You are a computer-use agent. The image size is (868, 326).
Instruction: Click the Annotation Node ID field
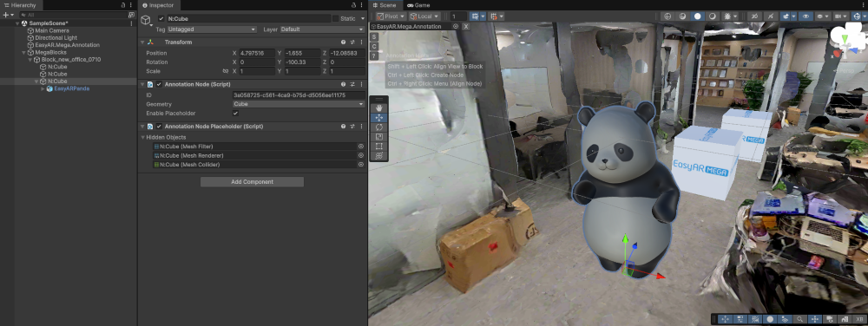[x=299, y=95]
